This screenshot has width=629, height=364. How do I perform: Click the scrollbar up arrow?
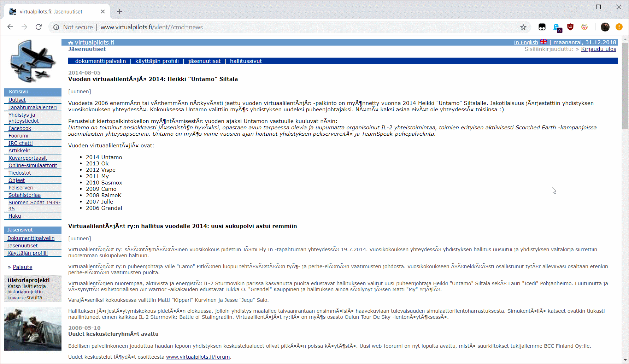[625, 39]
